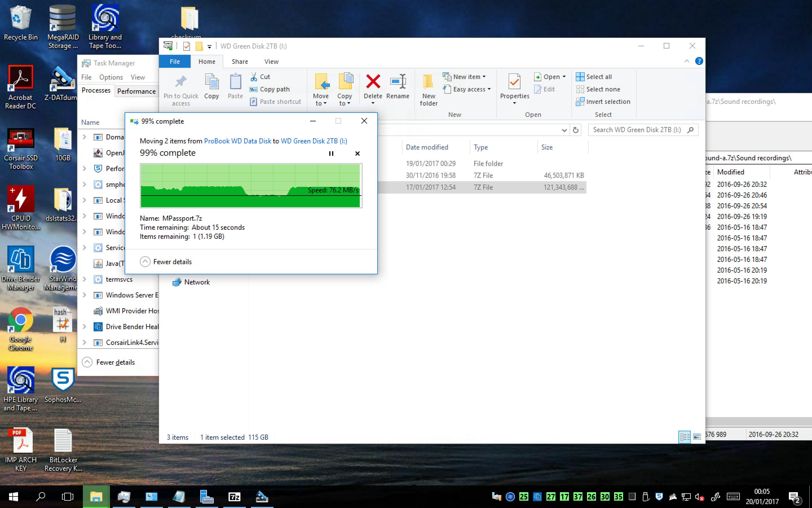Click the ProBook WD Data Disk link
Screen dimensions: 812x508
click(x=238, y=141)
